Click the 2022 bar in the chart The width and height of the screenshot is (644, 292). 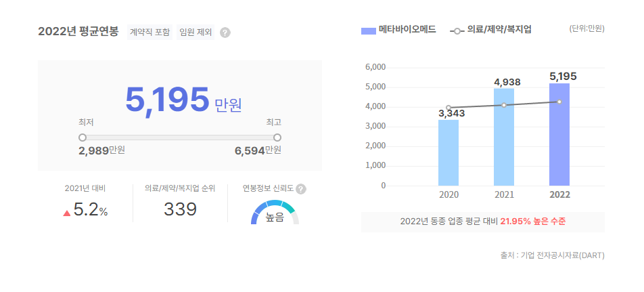tap(559, 135)
